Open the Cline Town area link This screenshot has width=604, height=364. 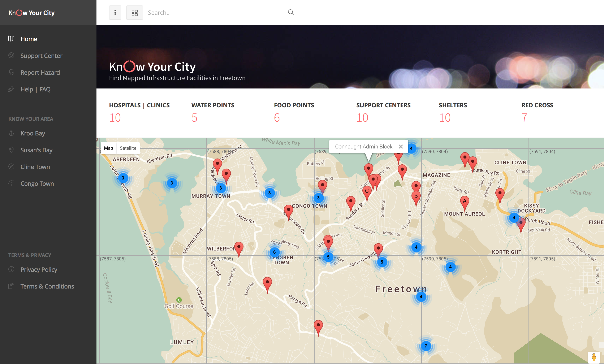point(35,167)
